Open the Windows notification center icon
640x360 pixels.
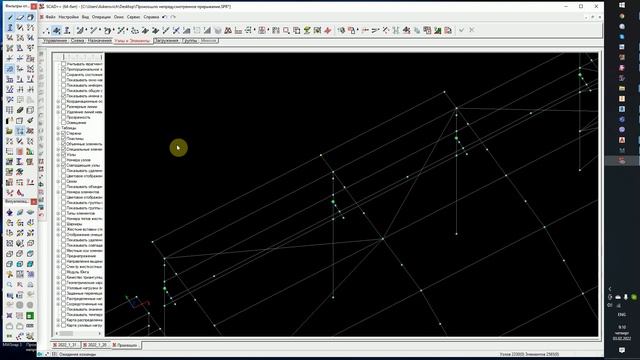coord(622,350)
